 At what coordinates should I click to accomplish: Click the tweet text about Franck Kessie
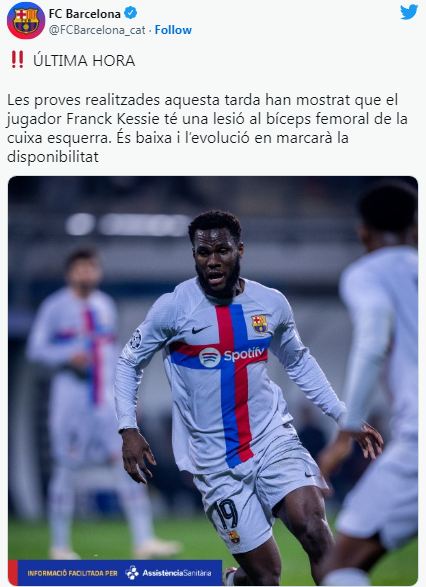tap(207, 128)
